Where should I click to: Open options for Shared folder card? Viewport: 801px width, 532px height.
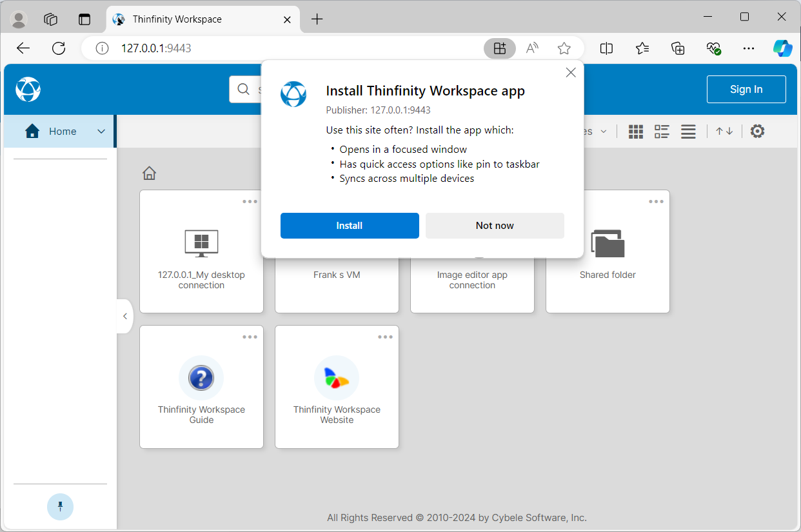coord(656,202)
